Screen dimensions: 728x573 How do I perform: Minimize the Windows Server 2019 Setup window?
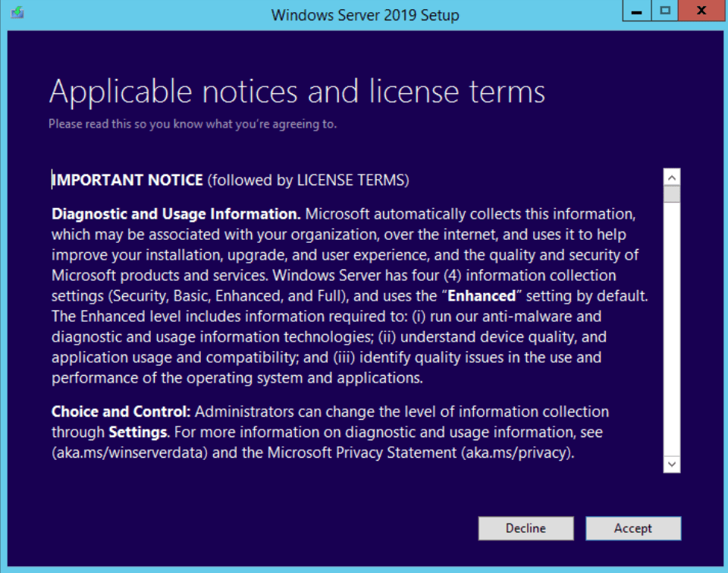(637, 12)
